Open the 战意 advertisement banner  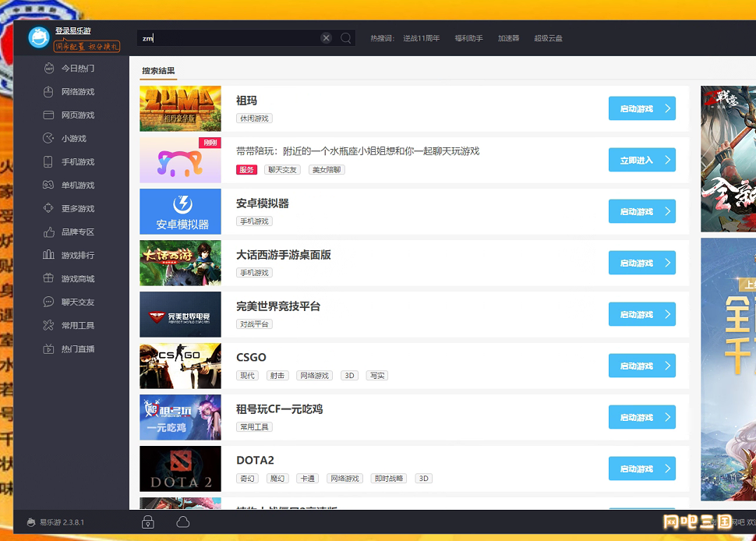point(728,159)
